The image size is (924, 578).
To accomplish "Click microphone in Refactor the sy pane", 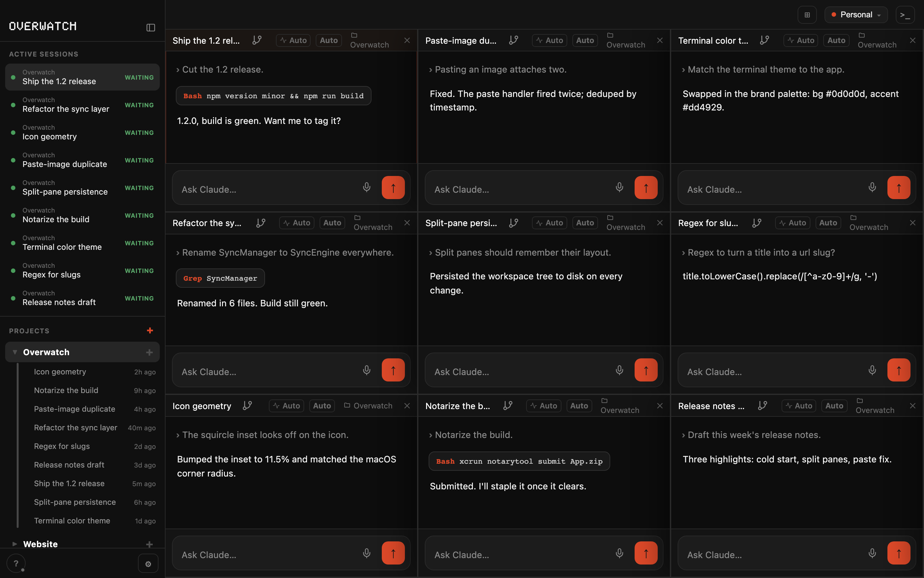I will point(366,370).
